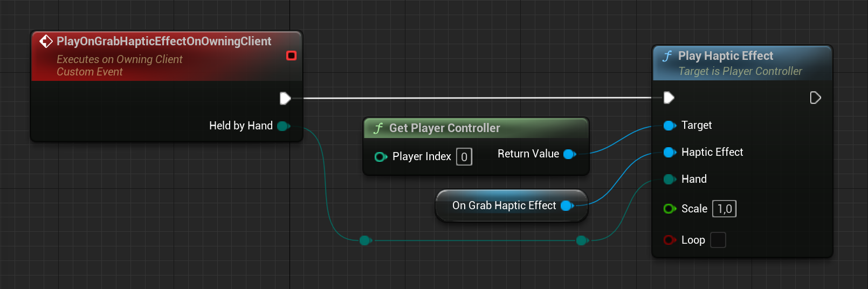The width and height of the screenshot is (868, 289).
Task: Toggle the Loop checkbox
Action: [718, 240]
